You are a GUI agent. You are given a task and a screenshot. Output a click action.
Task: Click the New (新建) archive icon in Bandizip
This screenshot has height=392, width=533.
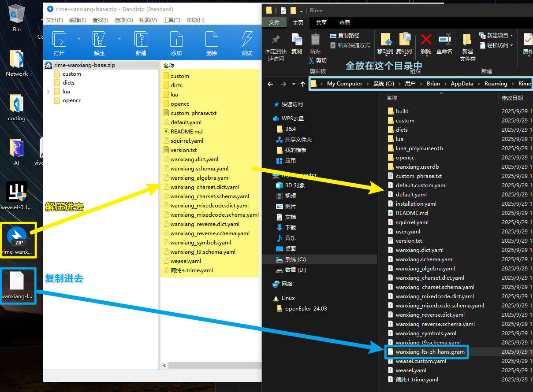pyautogui.click(x=141, y=40)
